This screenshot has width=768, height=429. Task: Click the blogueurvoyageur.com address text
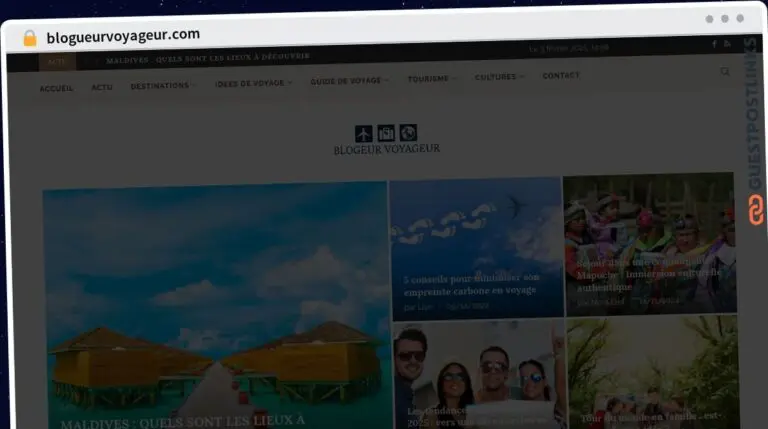click(123, 36)
